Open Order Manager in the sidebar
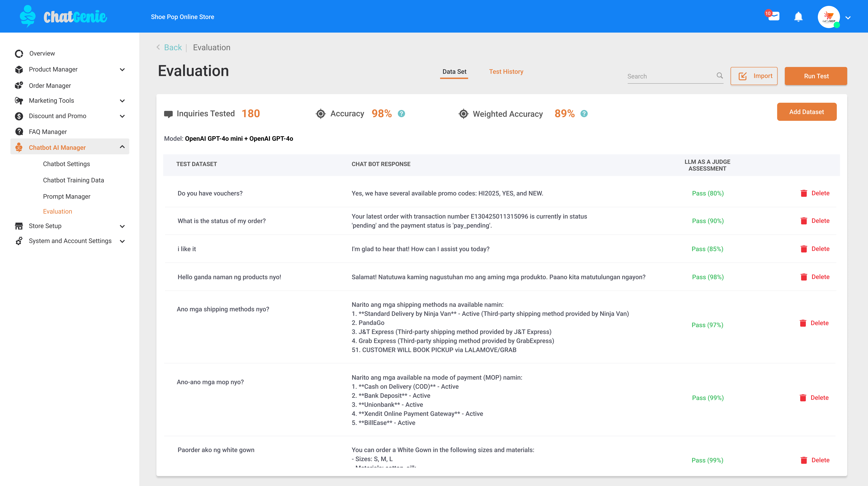This screenshot has width=868, height=486. (x=50, y=86)
